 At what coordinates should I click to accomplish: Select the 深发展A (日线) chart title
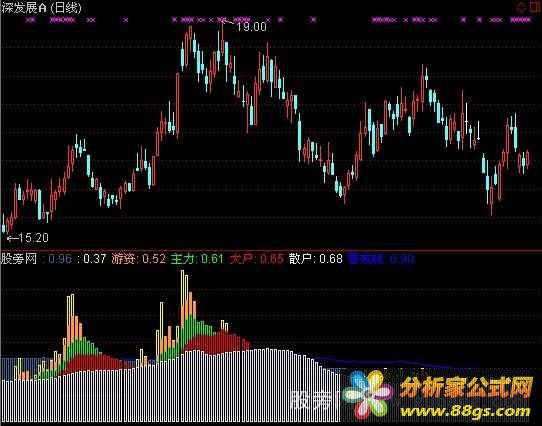click(x=41, y=8)
